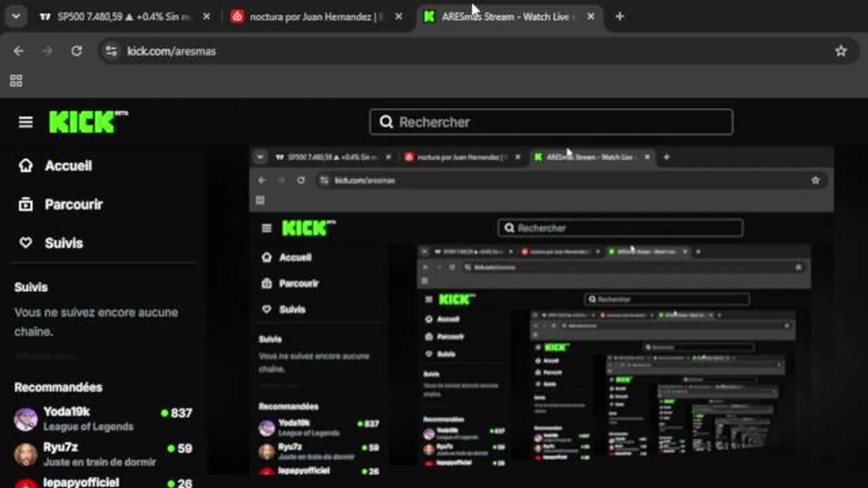868x488 pixels.
Task: View site information for kick.com
Action: coord(112,51)
